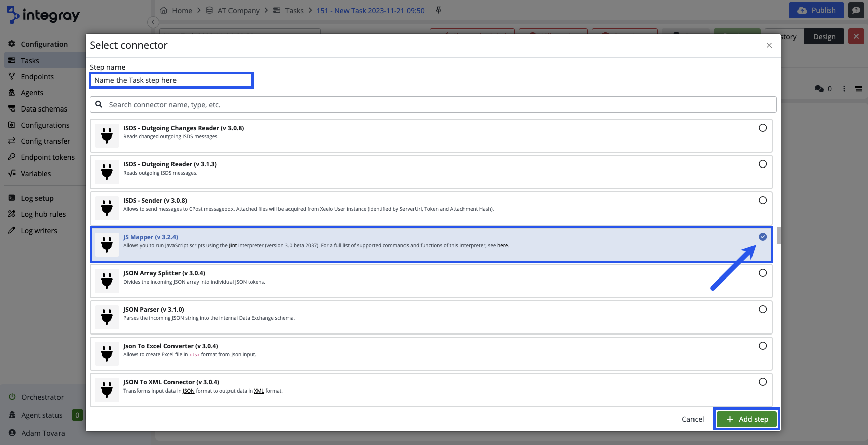868x445 pixels.
Task: Click the JSON Parser plug icon
Action: click(x=107, y=317)
